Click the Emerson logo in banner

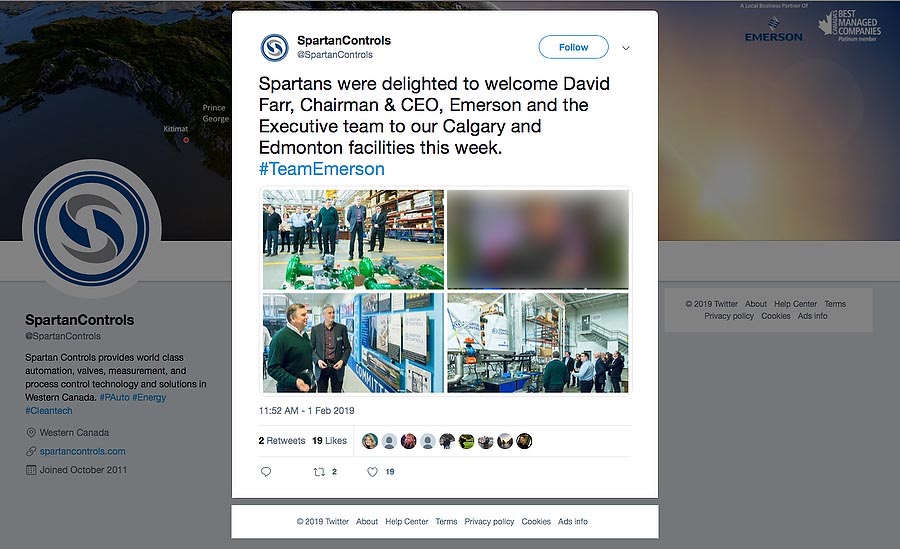(773, 33)
